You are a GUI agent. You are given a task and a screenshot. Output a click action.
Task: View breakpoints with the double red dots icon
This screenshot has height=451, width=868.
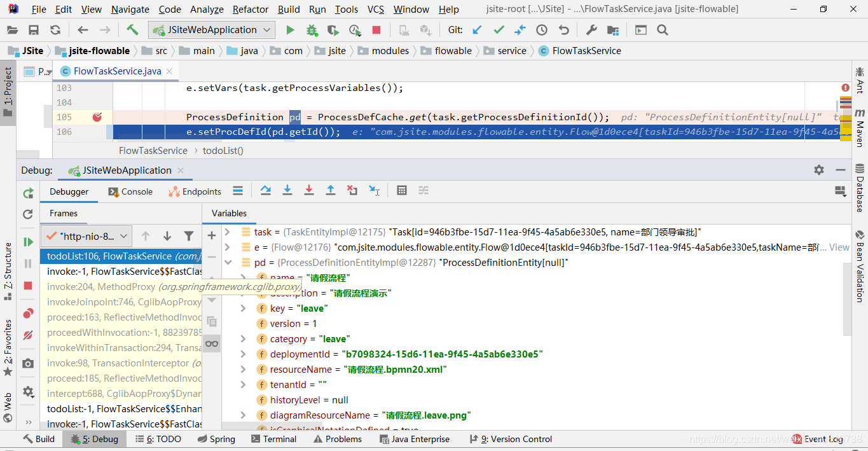28,313
